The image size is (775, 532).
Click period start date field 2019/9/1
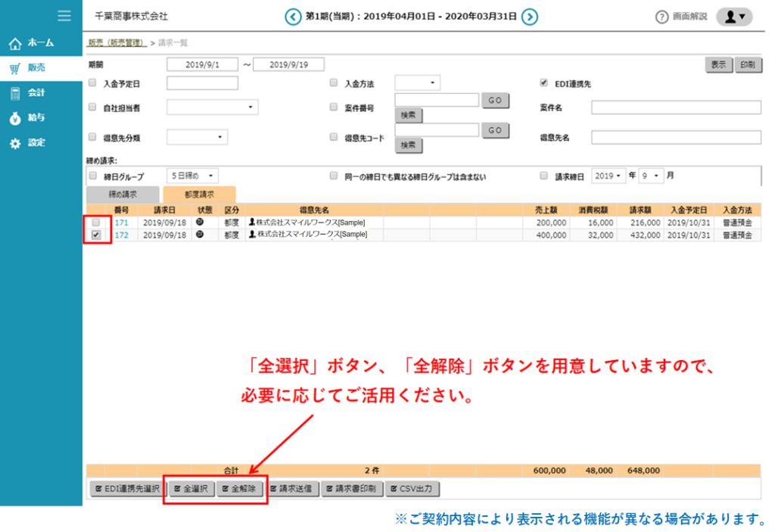(202, 64)
